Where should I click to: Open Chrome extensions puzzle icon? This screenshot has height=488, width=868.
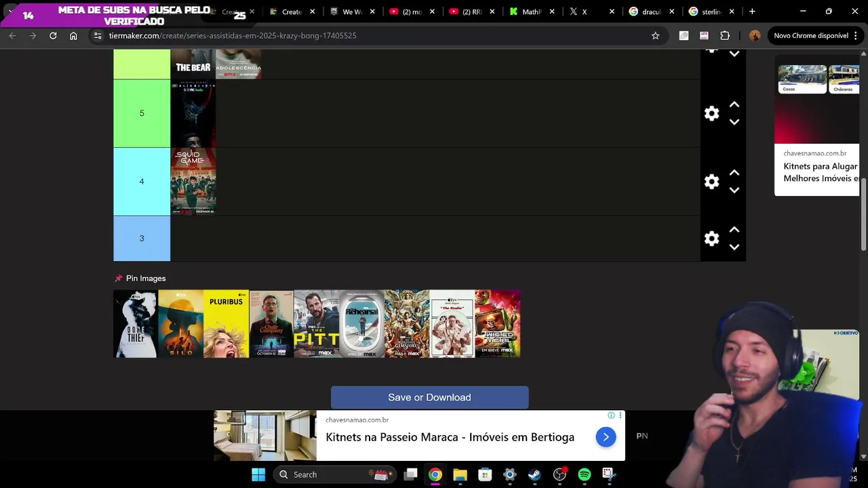point(725,35)
